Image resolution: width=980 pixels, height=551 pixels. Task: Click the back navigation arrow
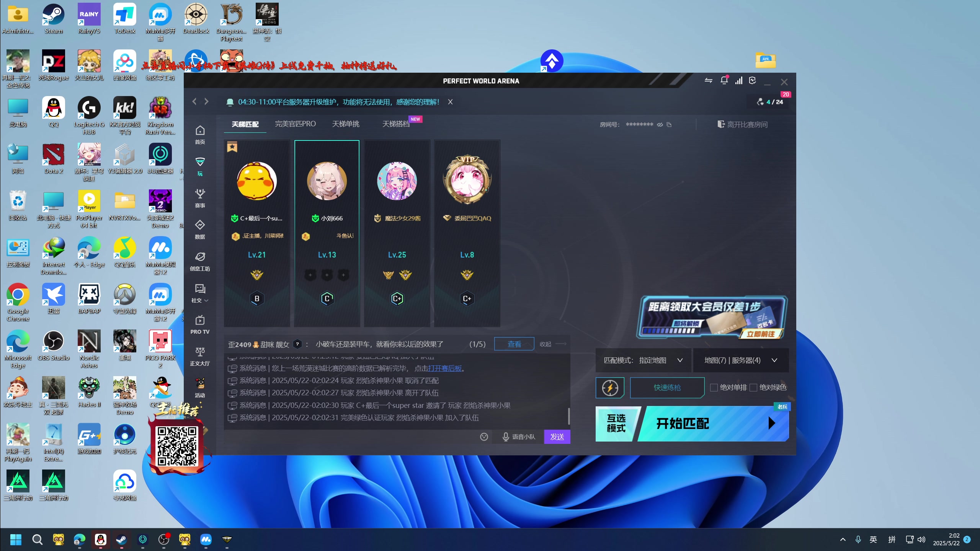194,101
